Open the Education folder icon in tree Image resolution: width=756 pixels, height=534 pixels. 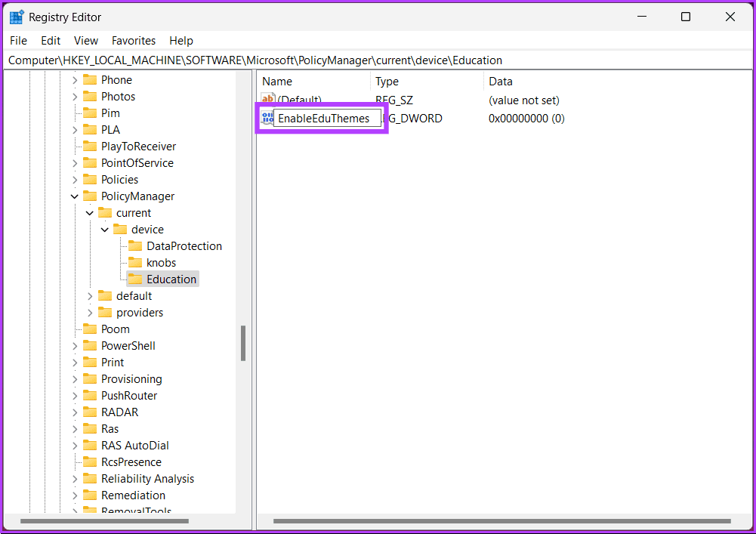pos(135,279)
